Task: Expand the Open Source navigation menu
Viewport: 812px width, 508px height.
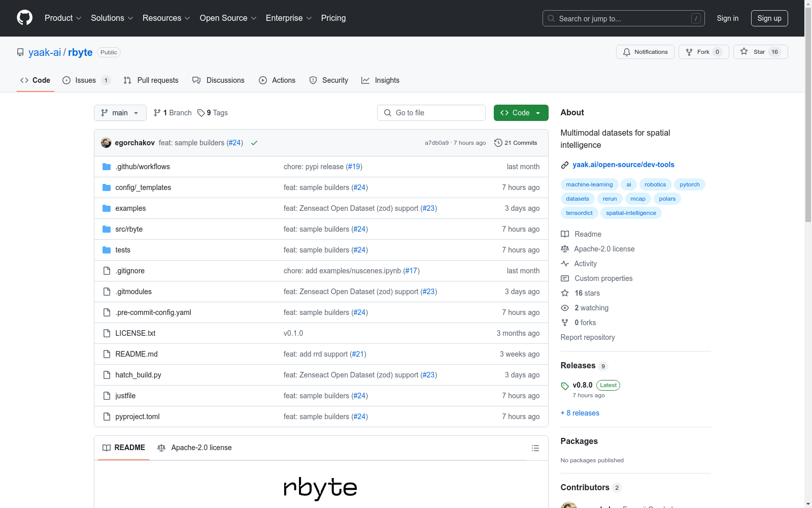Action: click(228, 18)
